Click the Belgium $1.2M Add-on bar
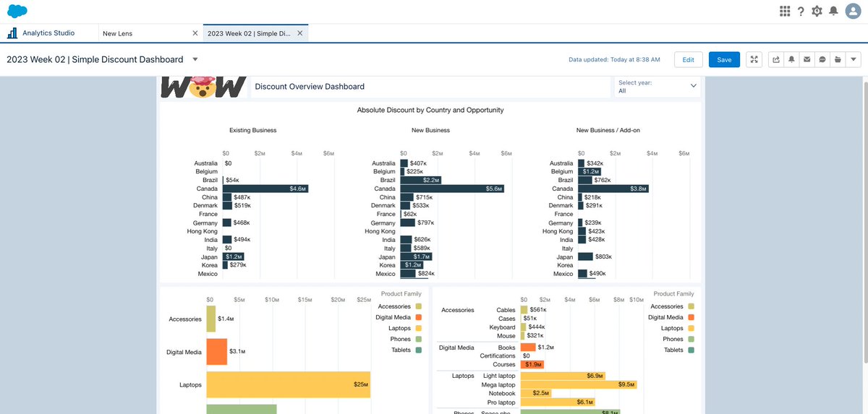The image size is (868, 414). click(x=590, y=171)
